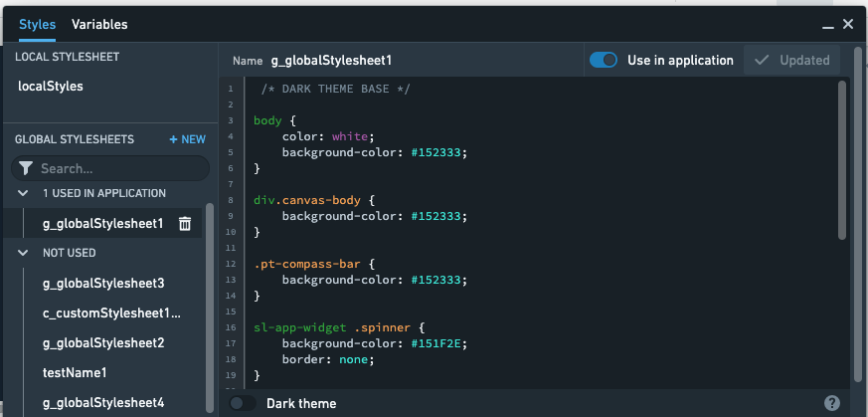Select c_customStylesheet1... in the list
Viewport: 868px width, 417px height.
[x=111, y=313]
